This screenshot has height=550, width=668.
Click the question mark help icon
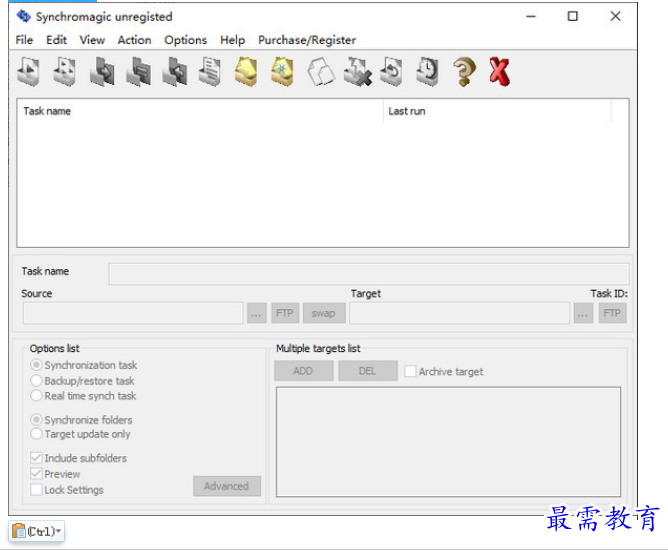[464, 71]
